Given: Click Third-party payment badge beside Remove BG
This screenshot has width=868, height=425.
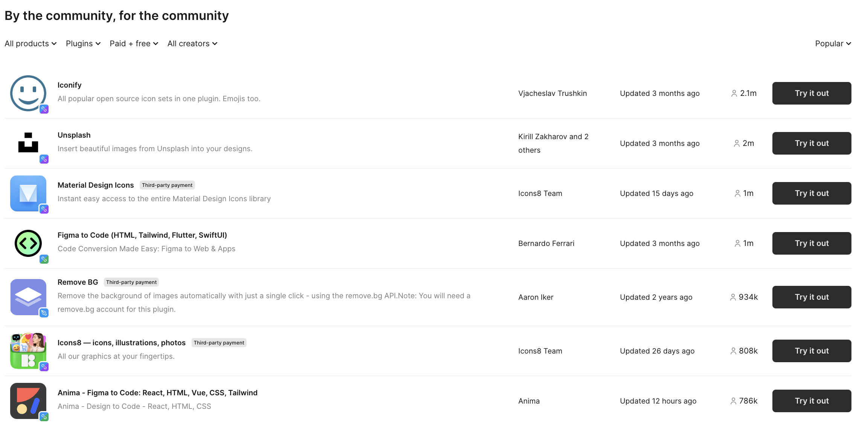Looking at the screenshot, I should tap(131, 282).
